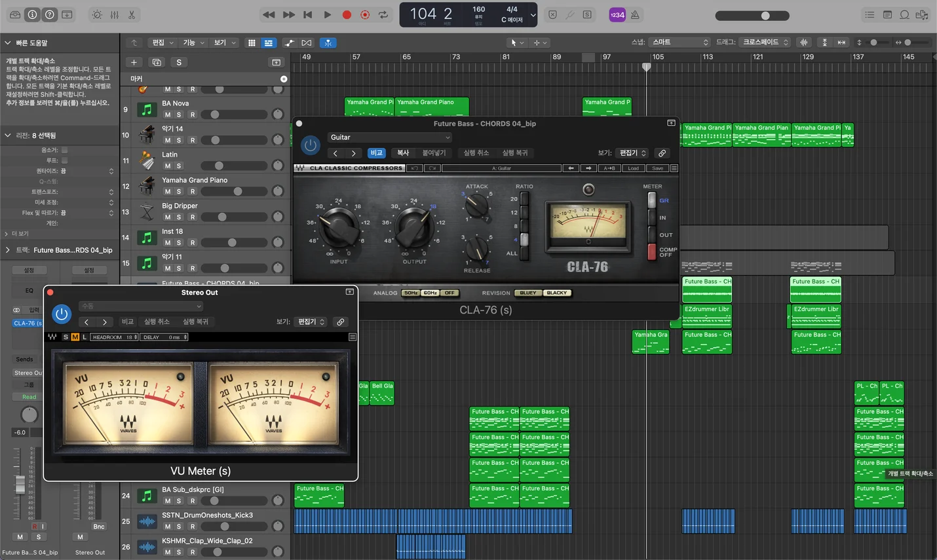Click the A→B copy button

point(609,168)
